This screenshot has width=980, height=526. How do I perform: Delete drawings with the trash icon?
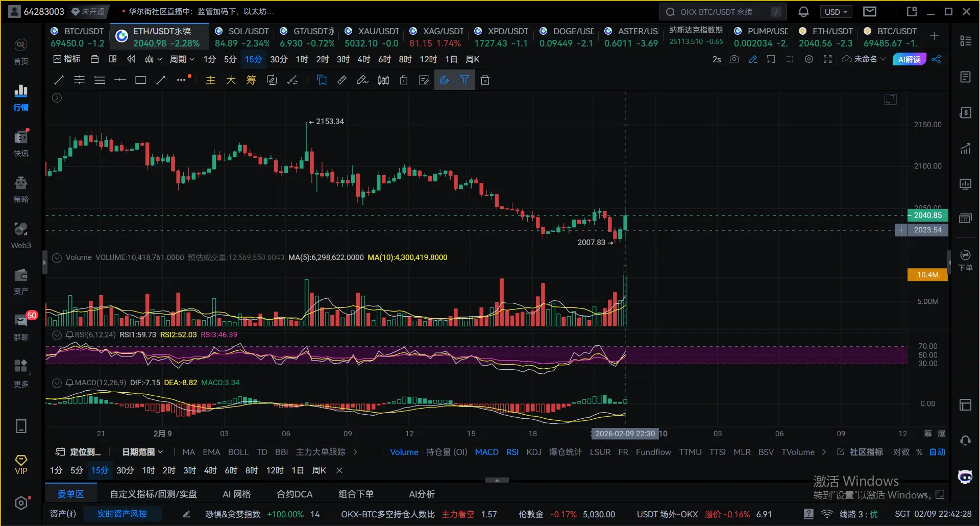tap(485, 80)
